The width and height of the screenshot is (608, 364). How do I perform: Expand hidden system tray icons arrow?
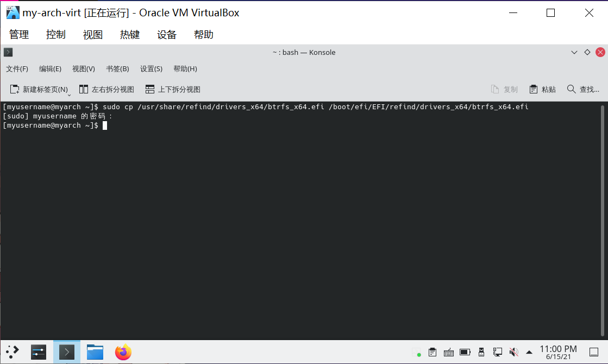tap(529, 352)
